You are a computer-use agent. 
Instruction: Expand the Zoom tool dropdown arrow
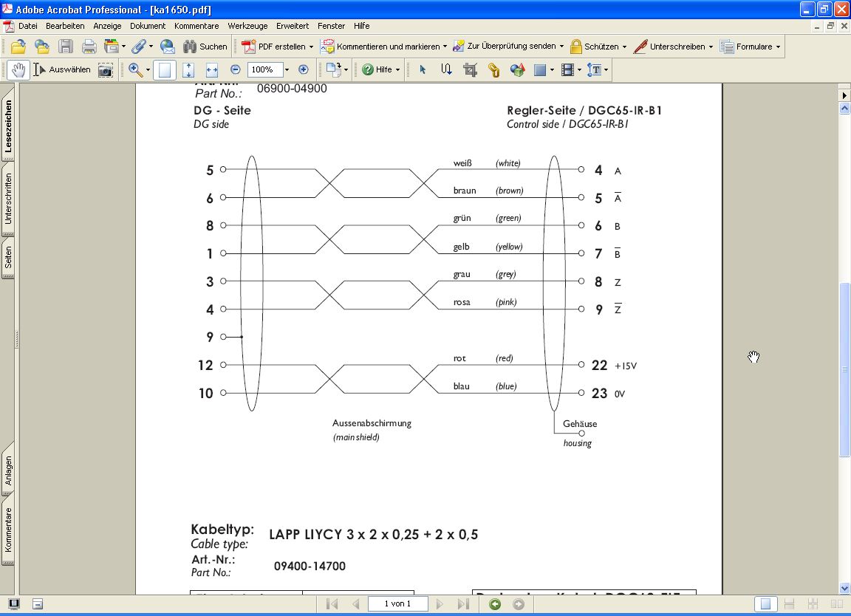point(148,70)
